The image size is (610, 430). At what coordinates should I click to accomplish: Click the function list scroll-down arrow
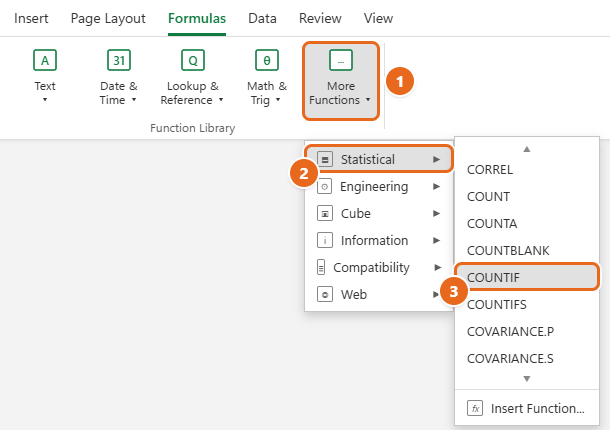527,379
